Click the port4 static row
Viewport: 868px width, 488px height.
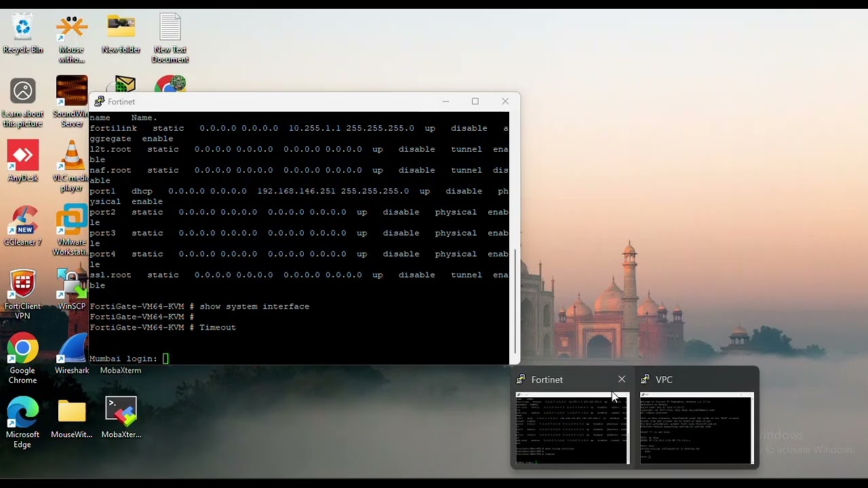(x=299, y=259)
